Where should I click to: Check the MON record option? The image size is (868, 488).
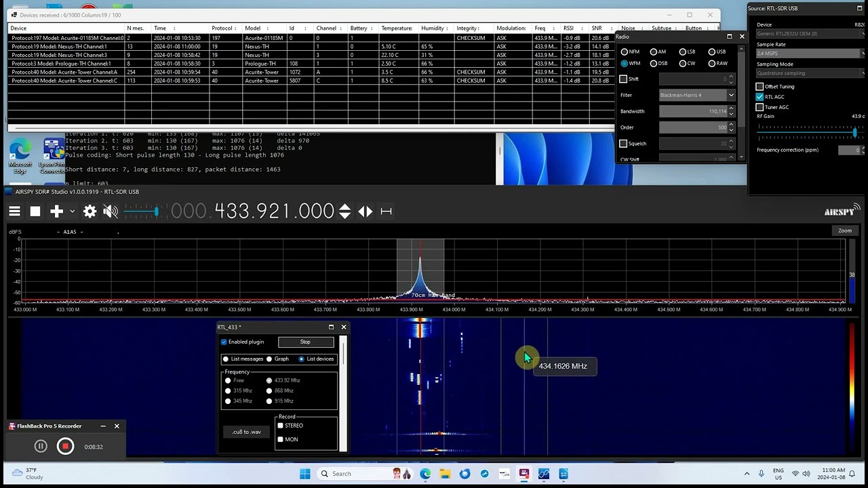(x=280, y=439)
